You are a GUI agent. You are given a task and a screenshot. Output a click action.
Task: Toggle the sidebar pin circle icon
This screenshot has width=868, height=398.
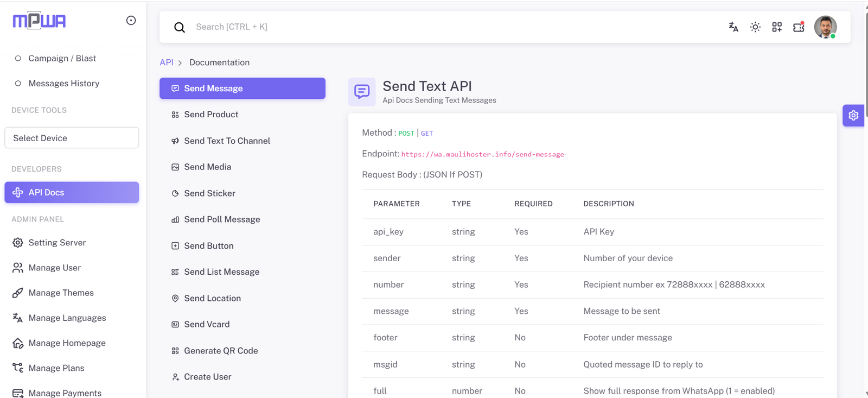tap(131, 21)
